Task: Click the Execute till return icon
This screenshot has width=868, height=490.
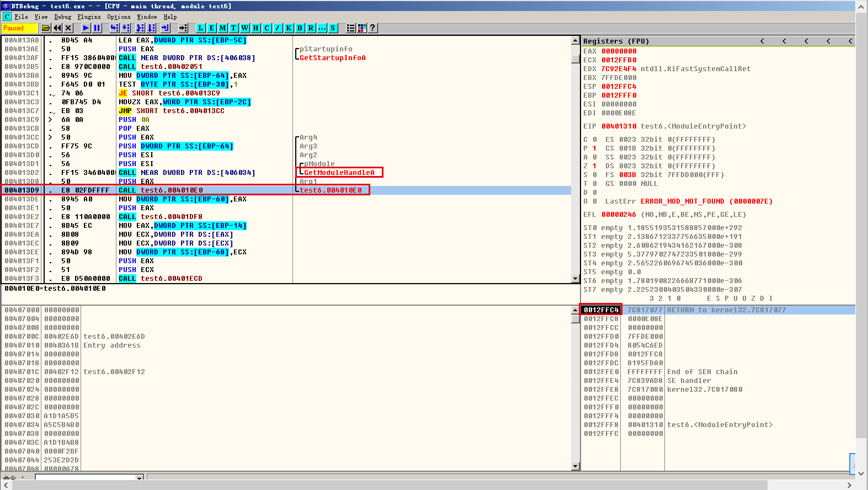Action: pos(165,28)
